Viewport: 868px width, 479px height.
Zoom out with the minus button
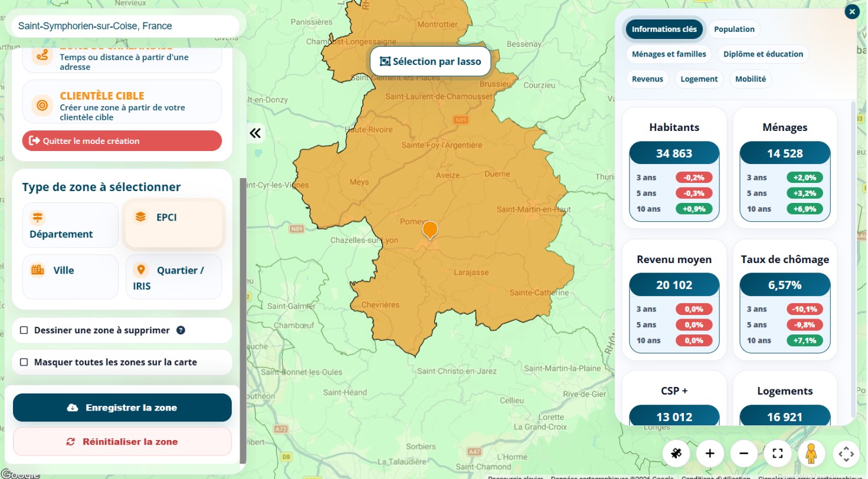(744, 454)
